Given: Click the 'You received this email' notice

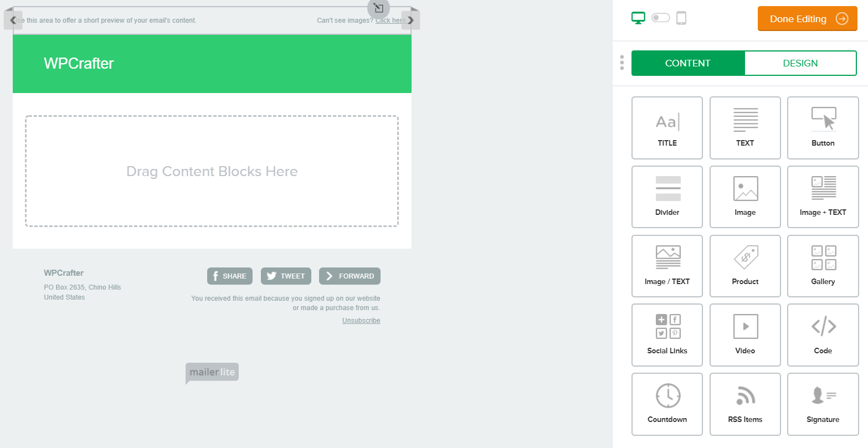Looking at the screenshot, I should point(286,303).
